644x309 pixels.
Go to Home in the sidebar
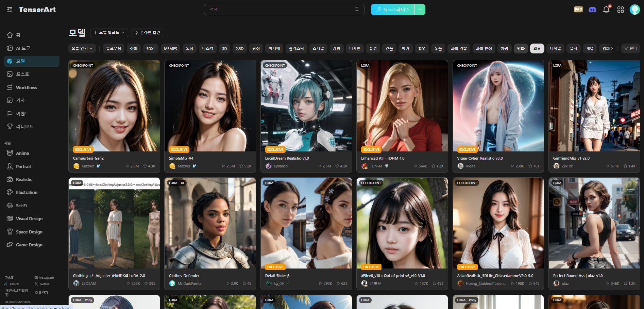coord(32,35)
